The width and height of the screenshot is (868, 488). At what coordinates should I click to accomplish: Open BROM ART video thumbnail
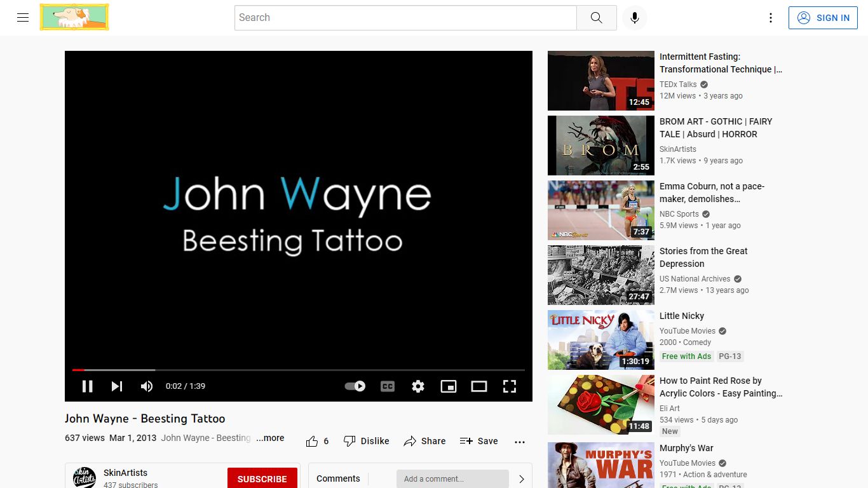601,146
